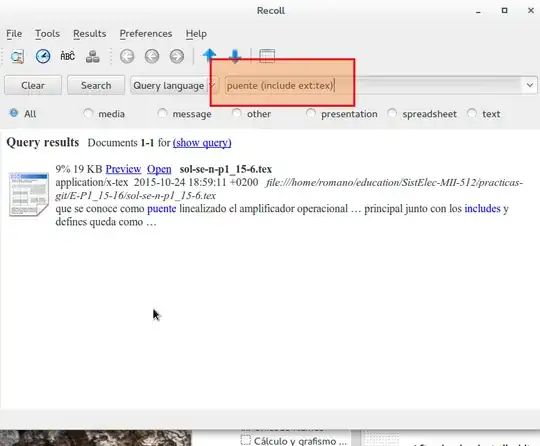
Task: Go to first results page arrow
Action: tap(127, 56)
